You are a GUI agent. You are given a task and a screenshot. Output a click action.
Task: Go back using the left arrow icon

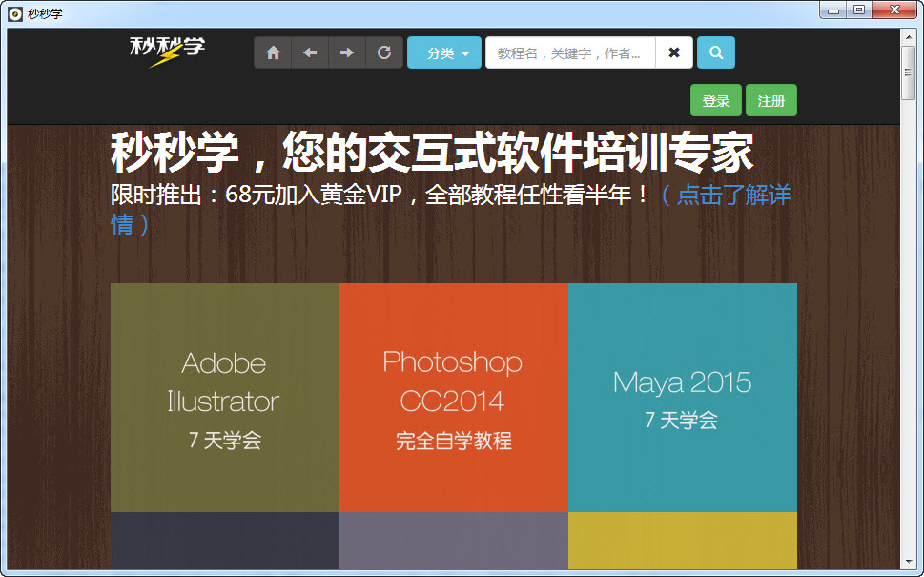(x=310, y=53)
